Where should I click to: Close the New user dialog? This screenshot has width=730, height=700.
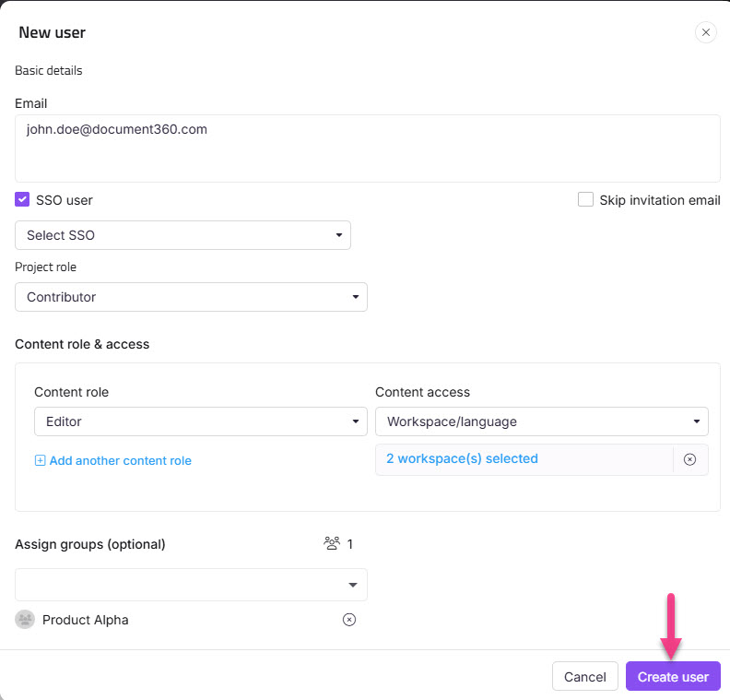(x=706, y=32)
